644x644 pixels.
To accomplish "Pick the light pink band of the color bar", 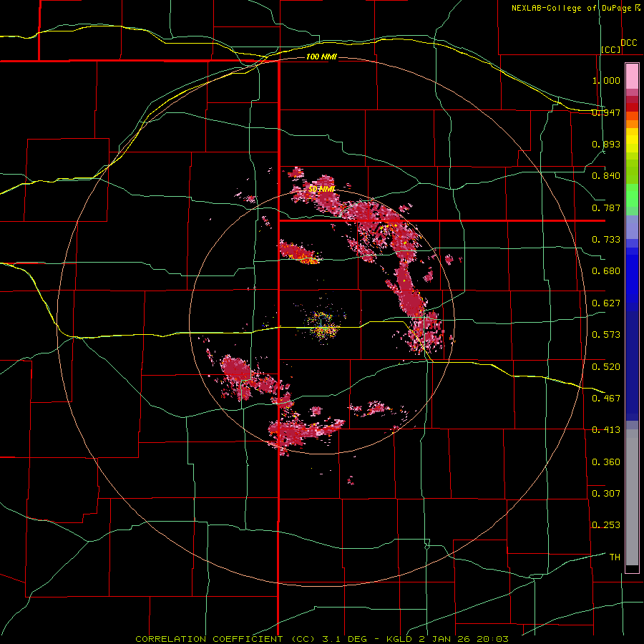I will [632, 77].
